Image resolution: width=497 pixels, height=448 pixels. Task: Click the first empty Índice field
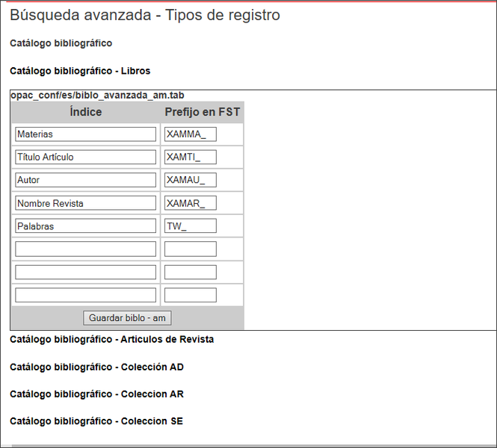click(x=85, y=249)
